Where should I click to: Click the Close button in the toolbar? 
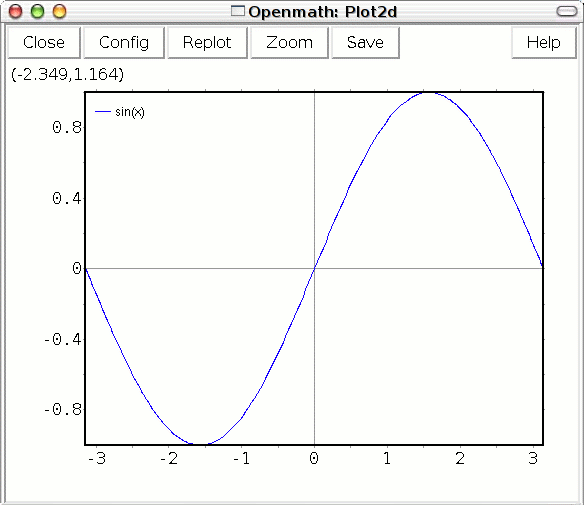44,42
